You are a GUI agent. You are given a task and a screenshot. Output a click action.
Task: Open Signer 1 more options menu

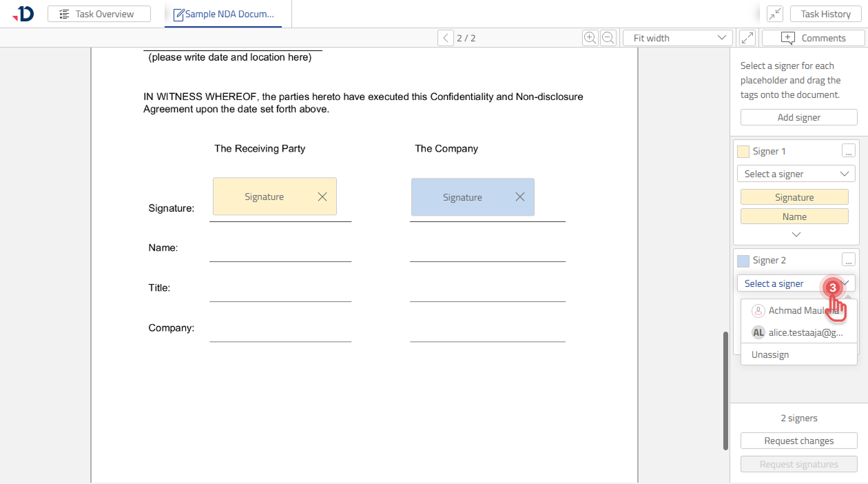(849, 151)
